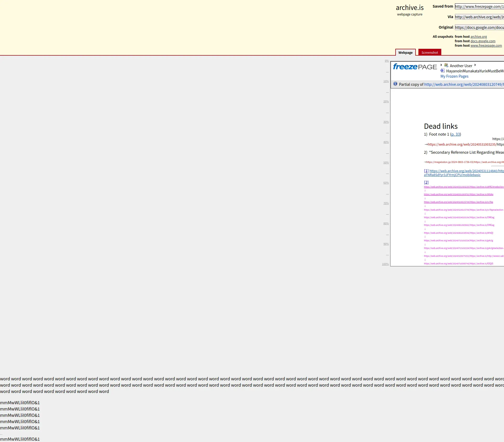Click the Saved from URL field

pos(479,7)
